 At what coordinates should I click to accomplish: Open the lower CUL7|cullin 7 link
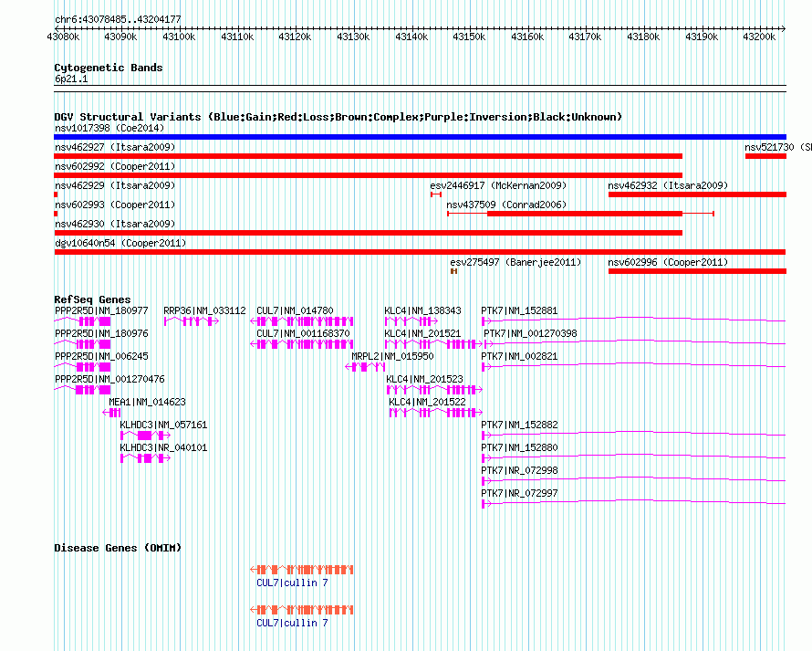click(292, 623)
